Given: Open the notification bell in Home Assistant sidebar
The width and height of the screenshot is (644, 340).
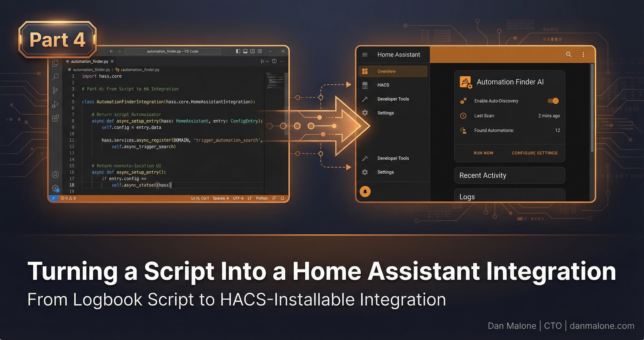Looking at the screenshot, I should (365, 191).
